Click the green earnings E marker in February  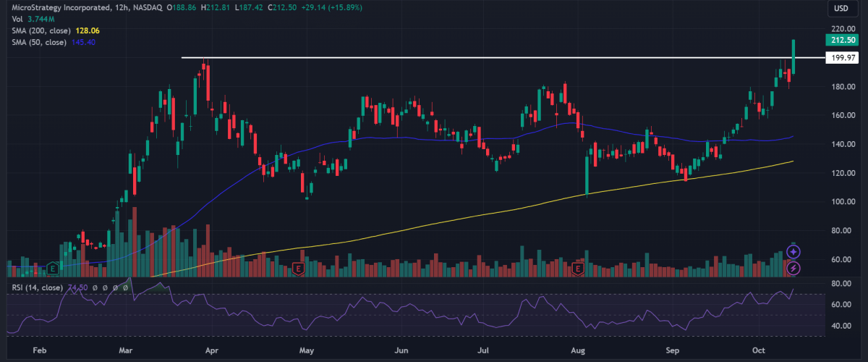click(53, 268)
